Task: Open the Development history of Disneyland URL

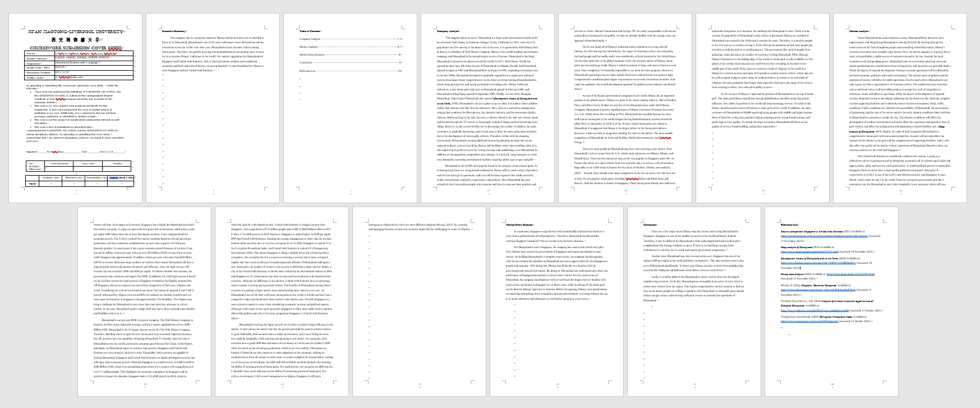Action: 818,263
